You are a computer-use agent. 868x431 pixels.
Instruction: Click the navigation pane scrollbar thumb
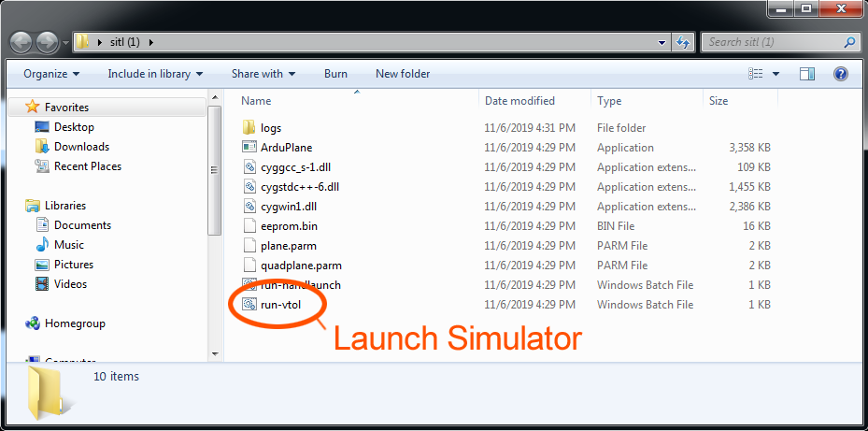tap(215, 171)
